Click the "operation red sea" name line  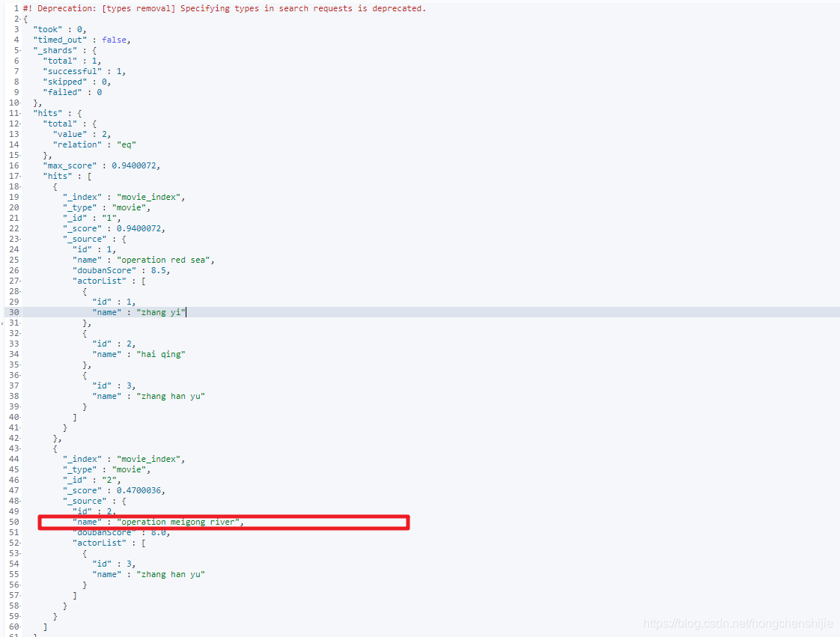click(144, 260)
